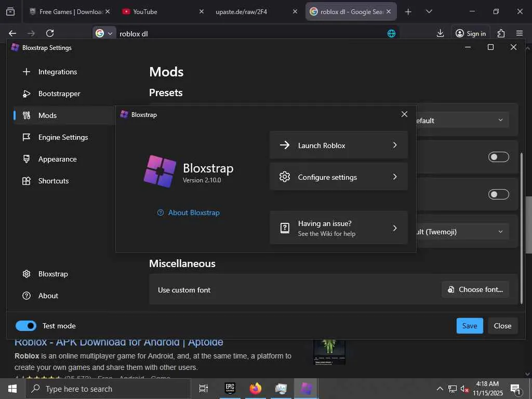Click the muted volume tray icon

coord(464,389)
